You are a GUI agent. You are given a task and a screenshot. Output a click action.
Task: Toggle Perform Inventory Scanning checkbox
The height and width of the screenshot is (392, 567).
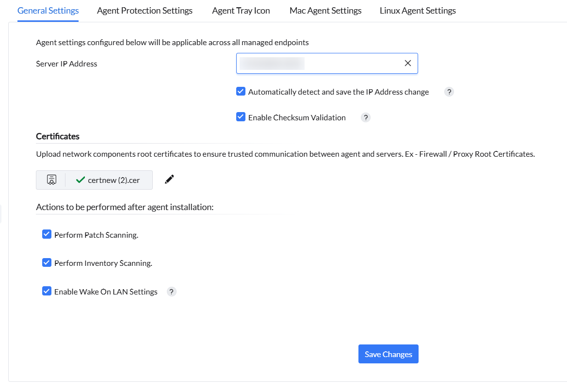click(x=47, y=263)
